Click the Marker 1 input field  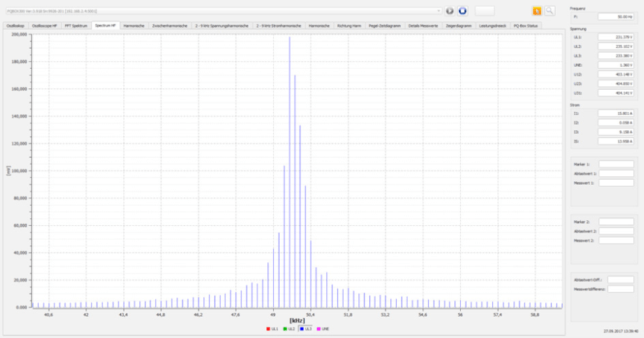615,164
